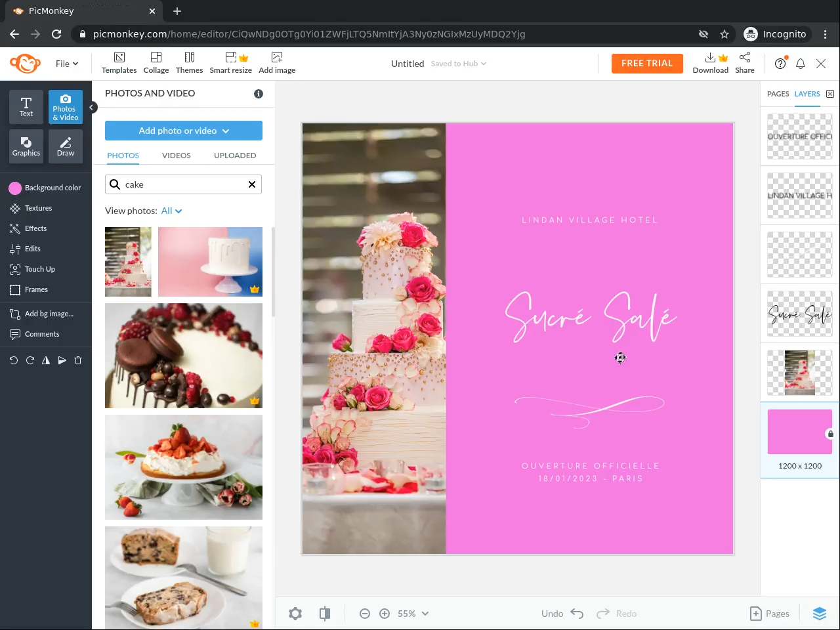Switch to the VIDEOS tab

tap(177, 156)
